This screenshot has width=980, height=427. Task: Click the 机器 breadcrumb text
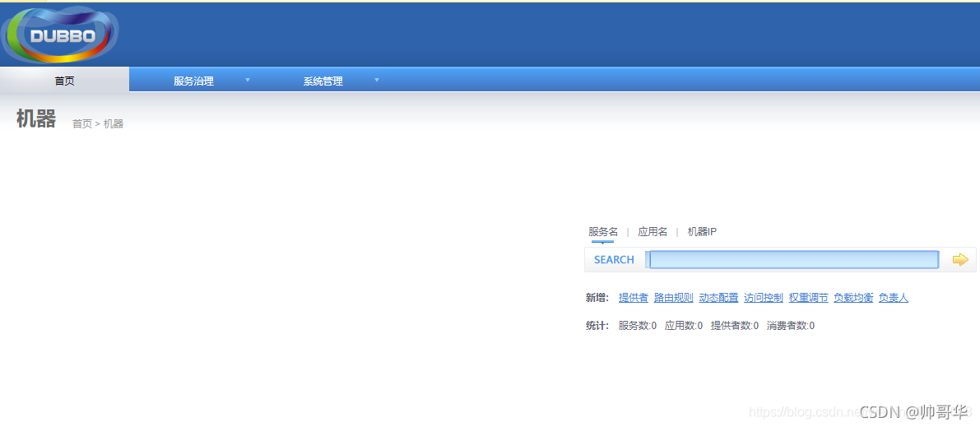pyautogui.click(x=113, y=123)
